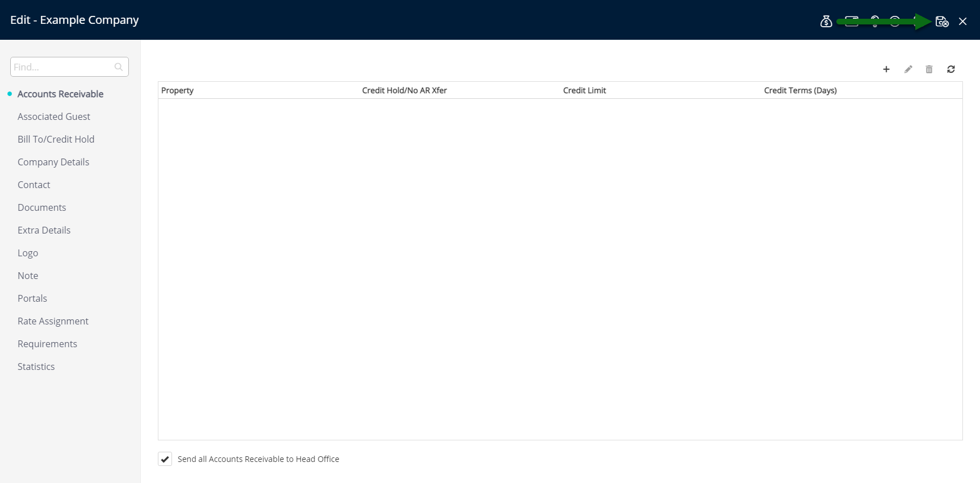Select Accounts Receivable in sidebar
Image resolution: width=980 pixels, height=483 pixels.
coord(60,94)
